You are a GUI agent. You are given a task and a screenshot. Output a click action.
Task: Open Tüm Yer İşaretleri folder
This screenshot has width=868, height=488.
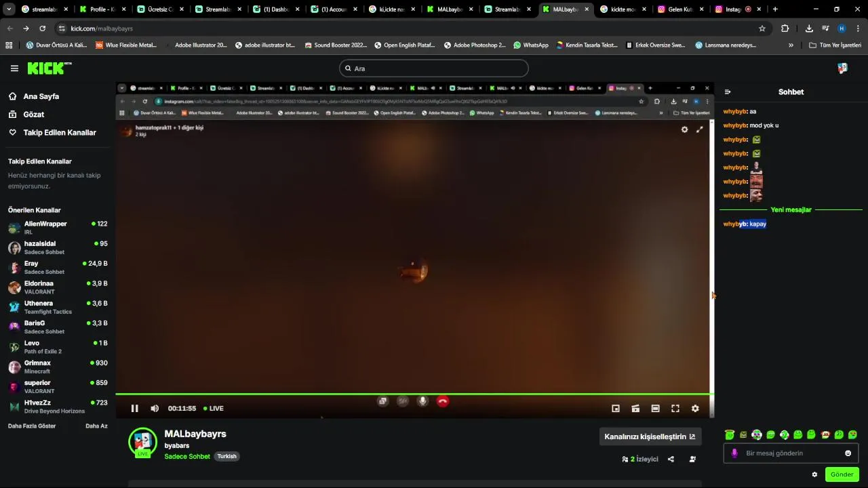click(x=835, y=45)
